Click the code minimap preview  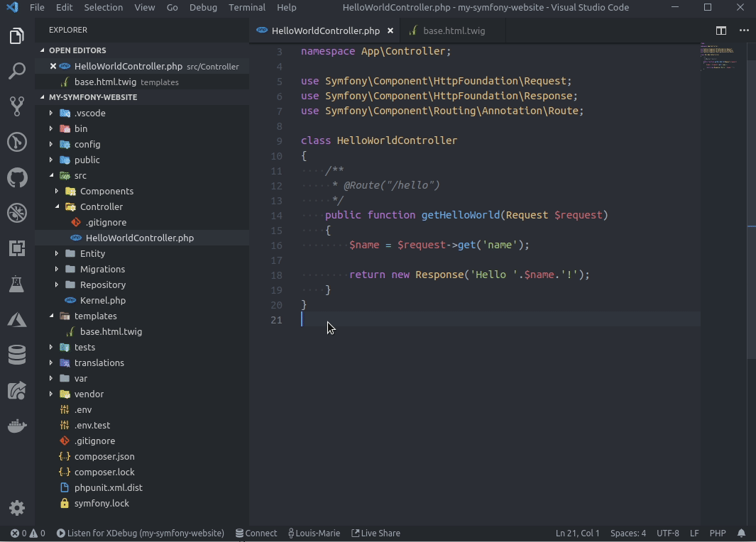point(719,56)
